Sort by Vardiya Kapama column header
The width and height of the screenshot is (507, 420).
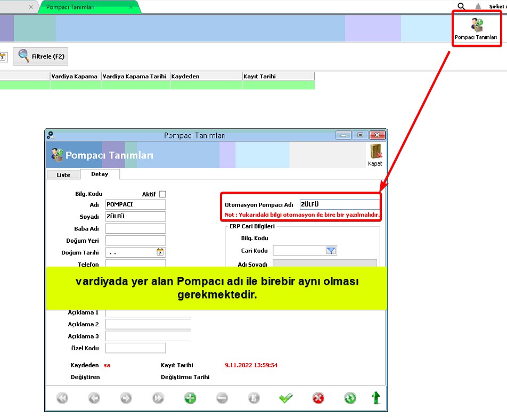coord(76,76)
